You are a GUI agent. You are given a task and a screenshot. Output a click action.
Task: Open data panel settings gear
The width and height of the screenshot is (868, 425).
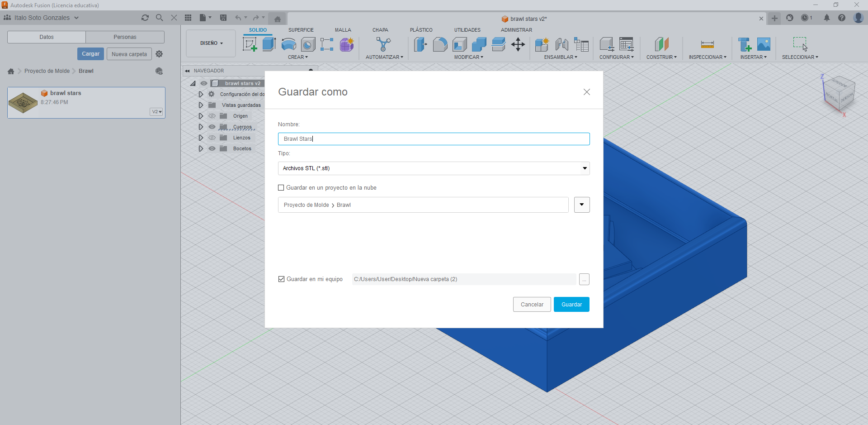tap(159, 54)
